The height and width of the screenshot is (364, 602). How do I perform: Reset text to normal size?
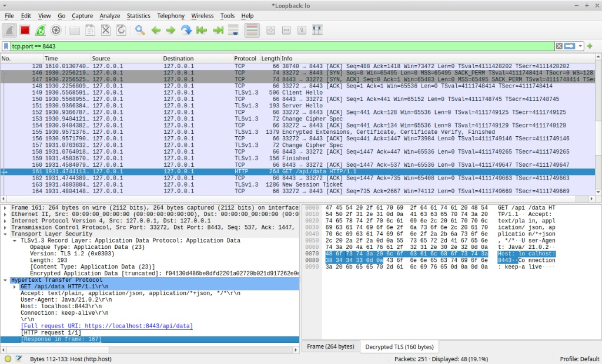click(302, 30)
